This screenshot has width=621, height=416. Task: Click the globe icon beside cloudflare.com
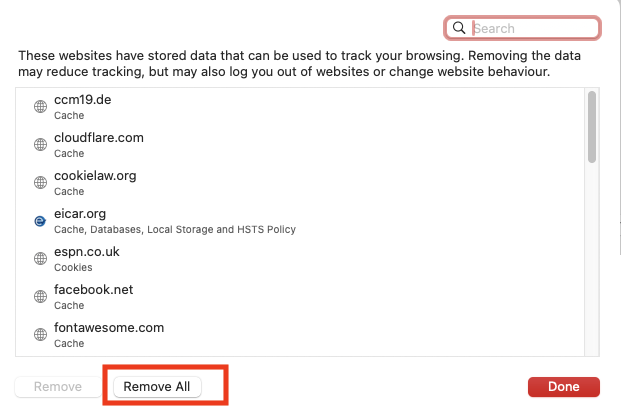point(40,145)
